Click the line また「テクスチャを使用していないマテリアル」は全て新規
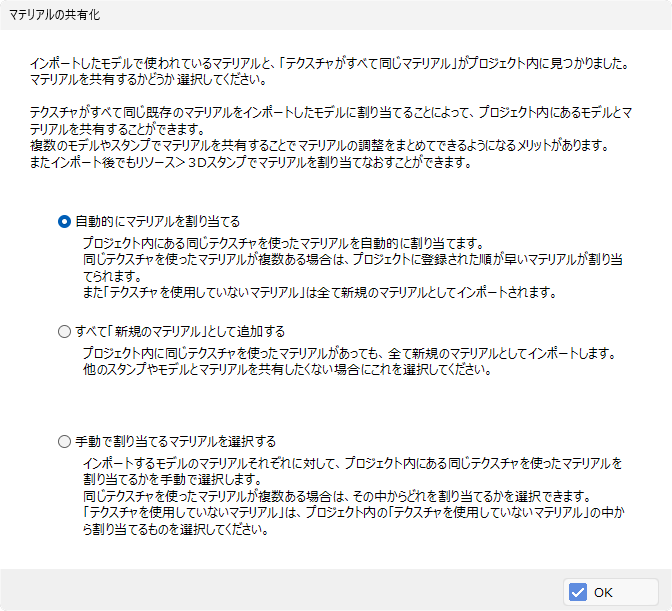This screenshot has width=672, height=611. (319, 293)
